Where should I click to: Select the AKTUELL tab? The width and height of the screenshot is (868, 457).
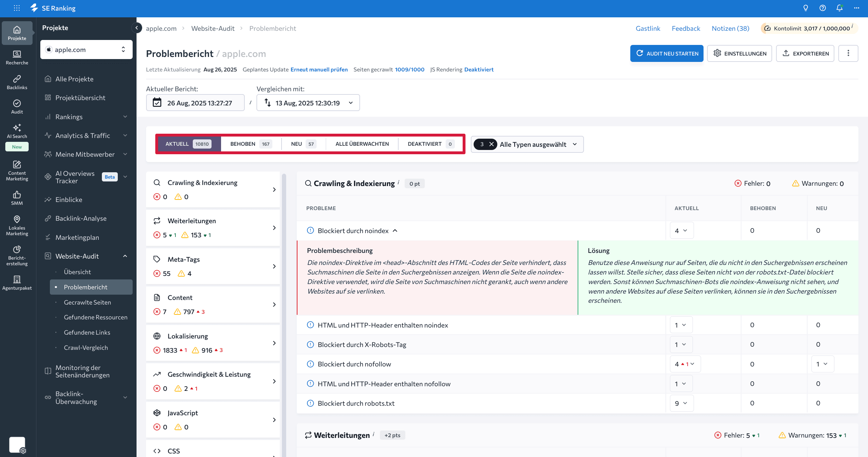pos(189,144)
